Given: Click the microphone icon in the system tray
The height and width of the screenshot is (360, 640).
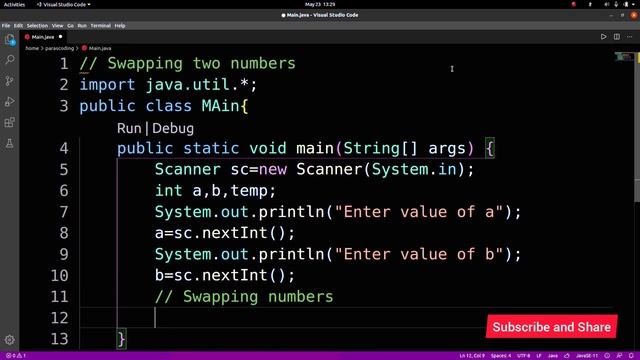Looking at the screenshot, I should tap(616, 4).
